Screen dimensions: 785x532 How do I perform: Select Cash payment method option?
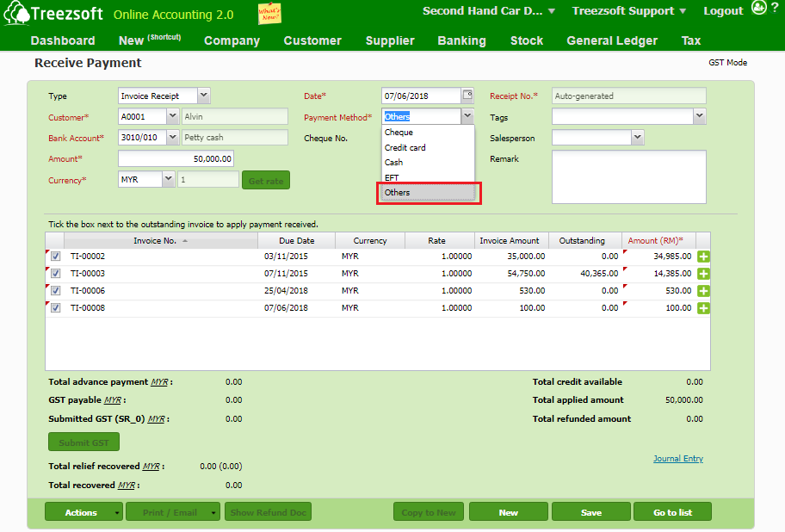(x=428, y=163)
